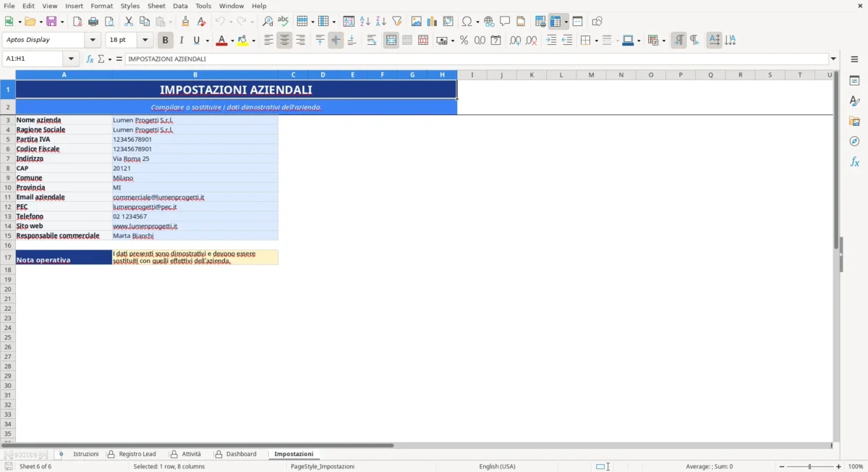Viewport: 868px width, 472px height.
Task: Sort descending Z to A
Action: pyautogui.click(x=381, y=22)
